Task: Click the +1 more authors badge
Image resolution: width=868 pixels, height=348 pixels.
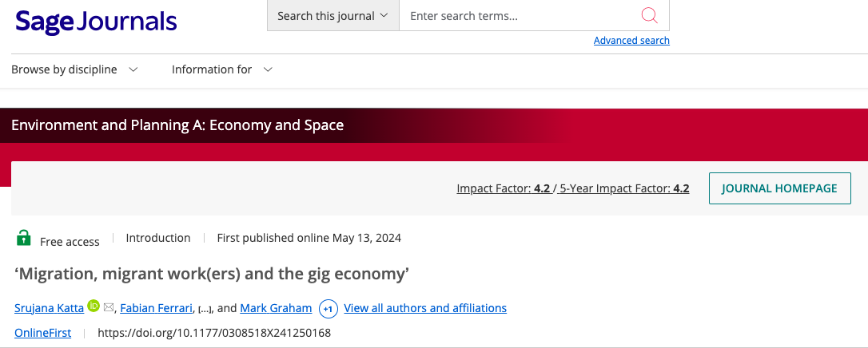Action: click(328, 309)
